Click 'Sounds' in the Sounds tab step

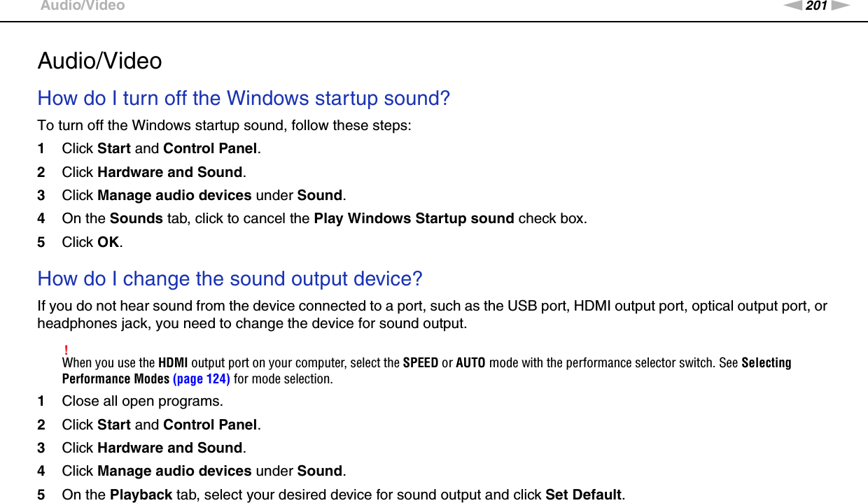(x=136, y=218)
